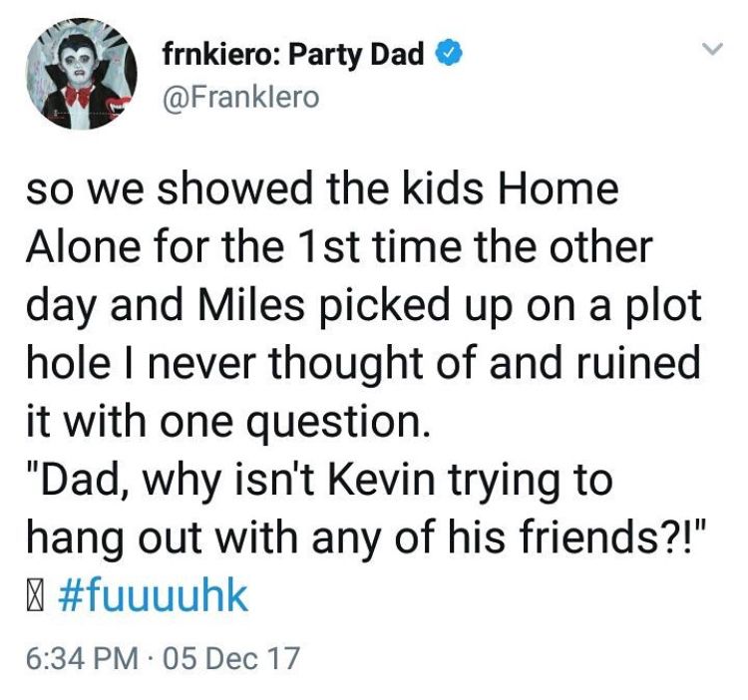Screen dimensions: 748x700
Task: Click the name Kevin in quote
Action: (x=382, y=481)
